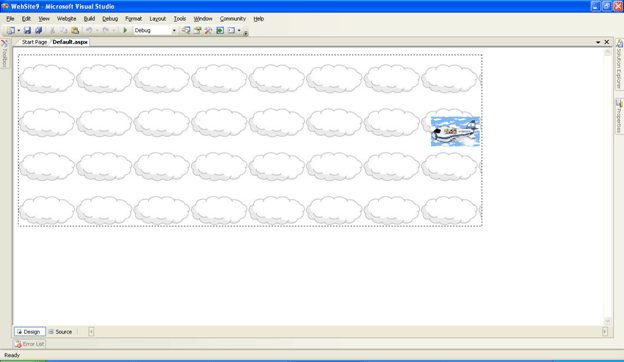Open the active files list dropdown arrow
Image resolution: width=624 pixels, height=362 pixels.
point(598,42)
